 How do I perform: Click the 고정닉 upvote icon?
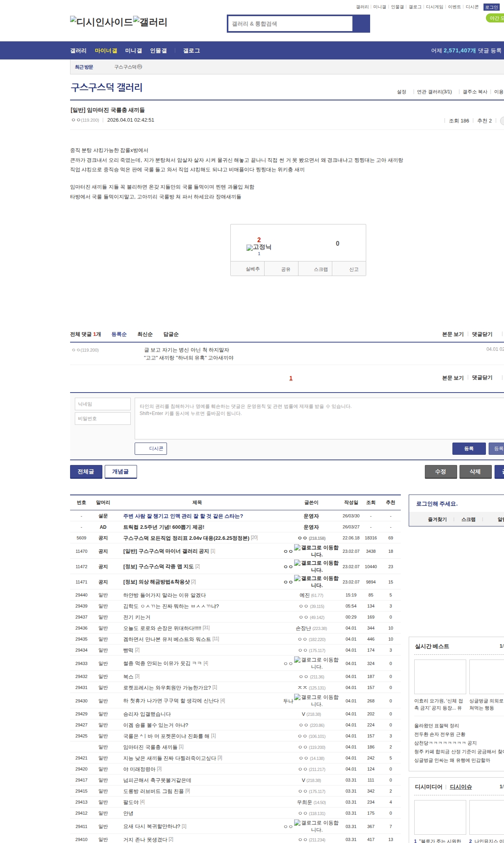[259, 247]
